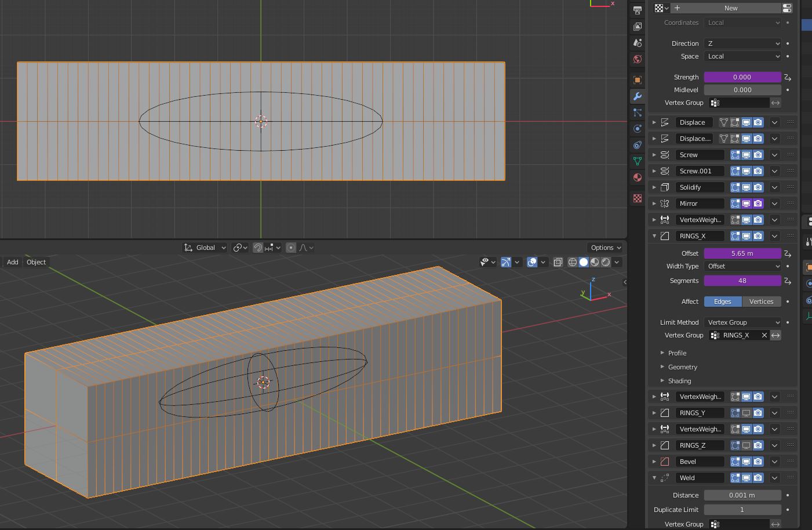Open Global transform orientation dropdown
Image resolution: width=812 pixels, height=530 pixels.
click(205, 248)
